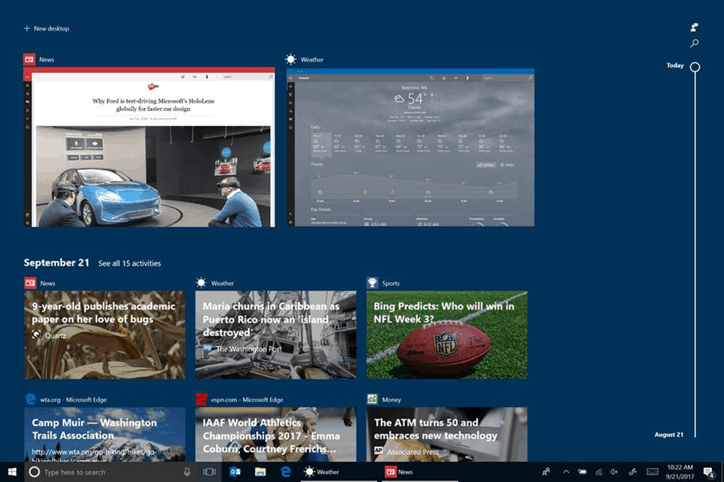The image size is (724, 482).
Task: Select the News window with the Ford HoloLens article
Action: point(149,147)
